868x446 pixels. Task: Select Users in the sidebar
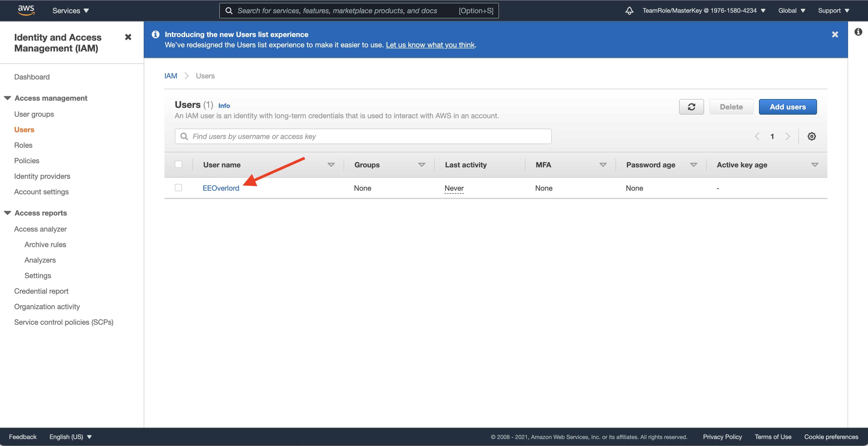point(24,130)
